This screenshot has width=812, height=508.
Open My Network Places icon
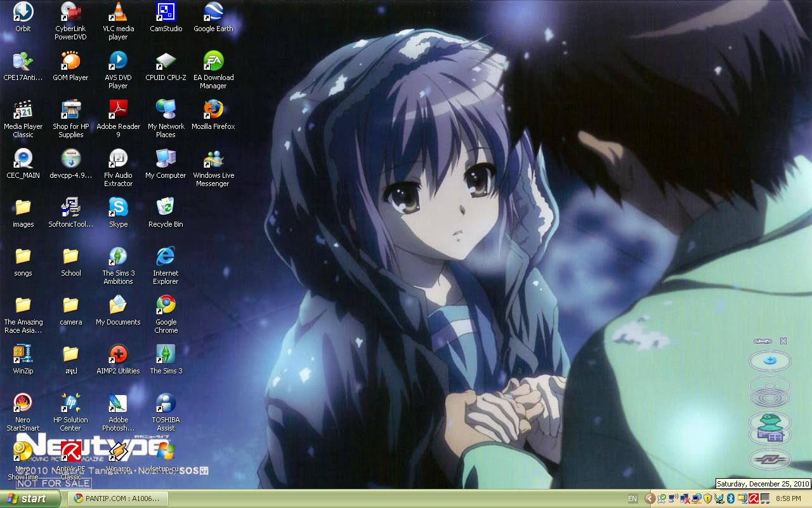[166, 119]
